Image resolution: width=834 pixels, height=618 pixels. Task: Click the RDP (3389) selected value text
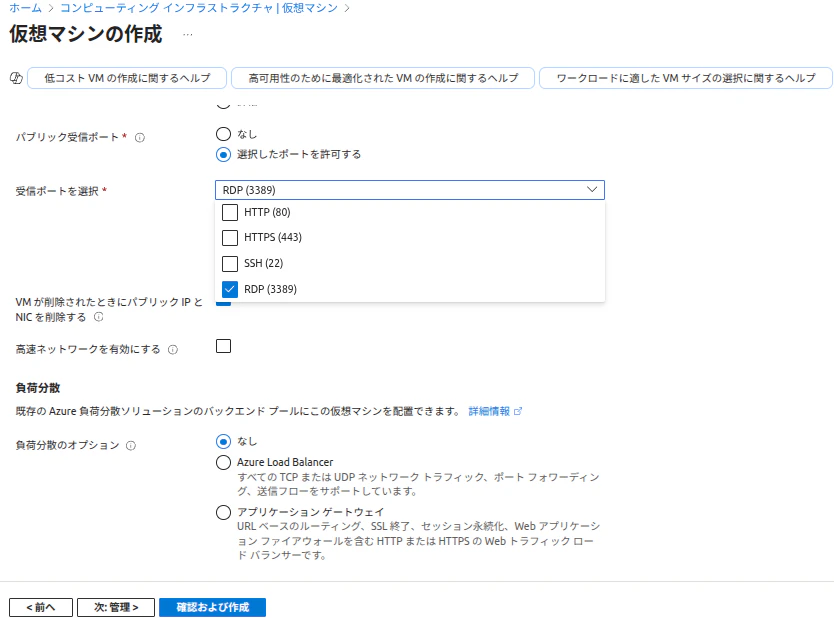tap(249, 190)
